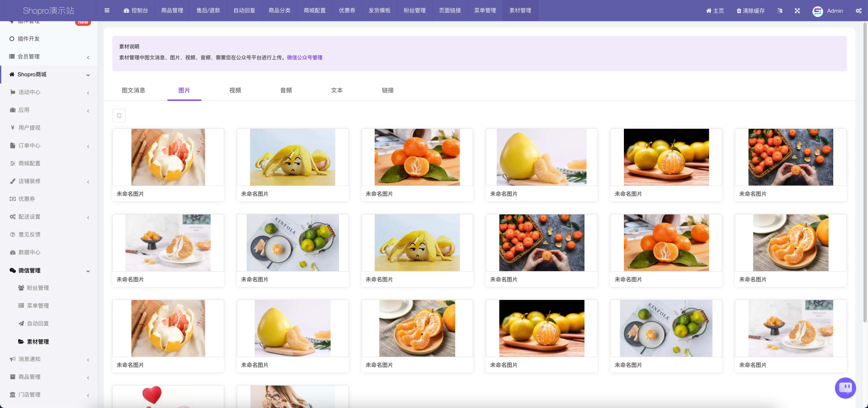Click the yen icon for 用户提现

13,128
